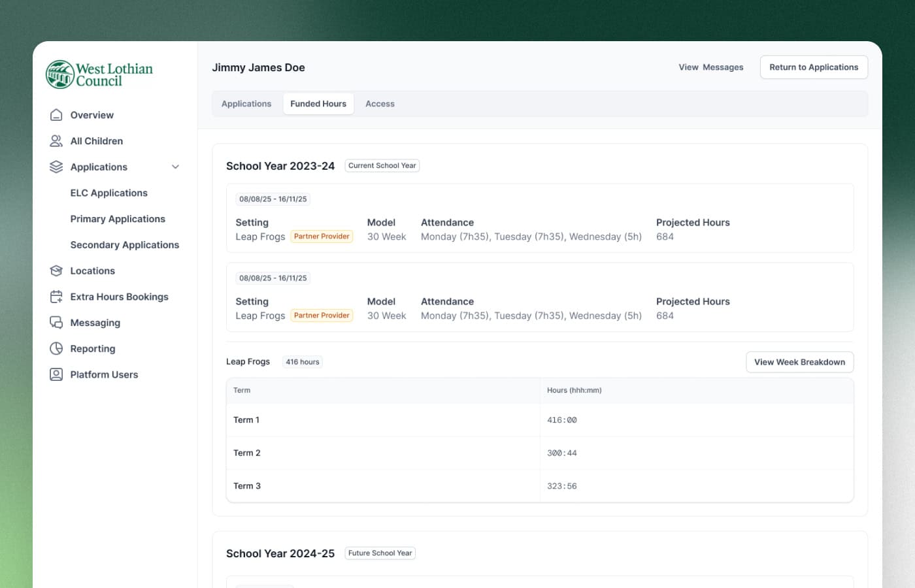The width and height of the screenshot is (915, 588).
Task: Click Return to Applications button
Action: [814, 67]
